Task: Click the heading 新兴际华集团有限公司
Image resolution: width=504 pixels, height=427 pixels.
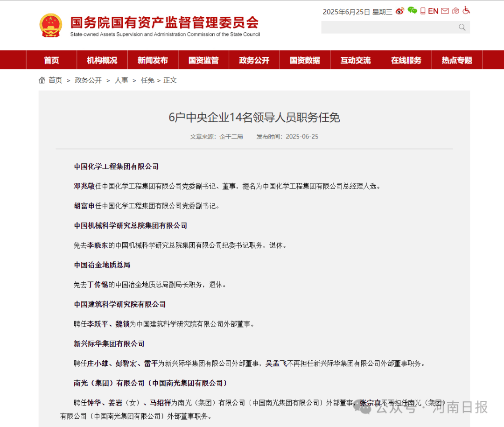Action: point(109,344)
